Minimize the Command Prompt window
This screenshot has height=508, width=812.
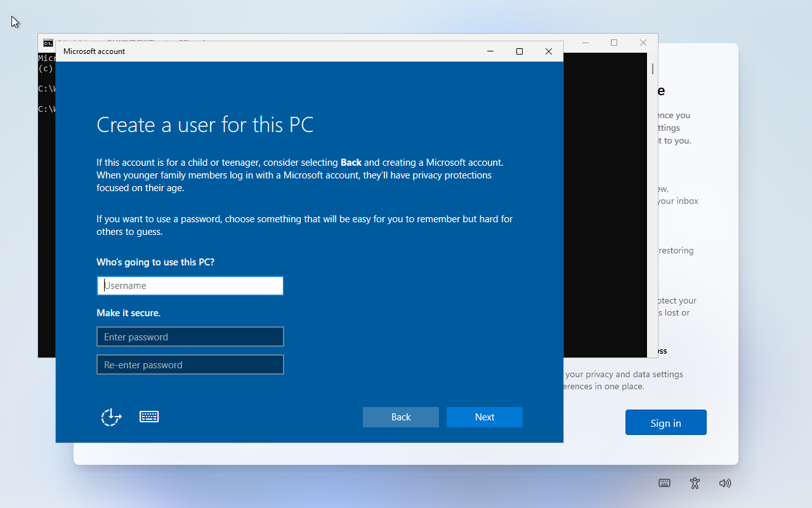(585, 43)
